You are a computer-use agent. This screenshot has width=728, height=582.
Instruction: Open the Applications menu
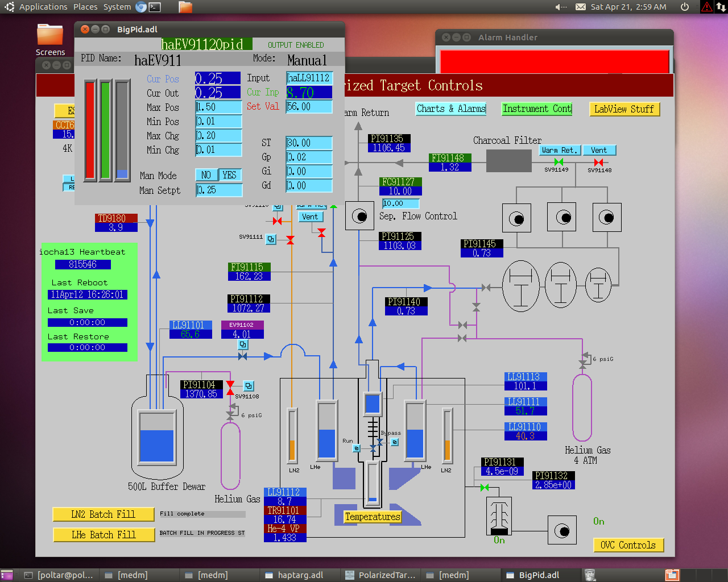click(x=43, y=7)
